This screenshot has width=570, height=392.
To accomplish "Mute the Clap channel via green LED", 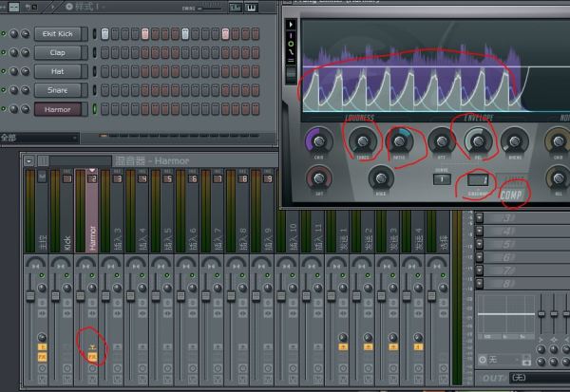I will (4, 53).
